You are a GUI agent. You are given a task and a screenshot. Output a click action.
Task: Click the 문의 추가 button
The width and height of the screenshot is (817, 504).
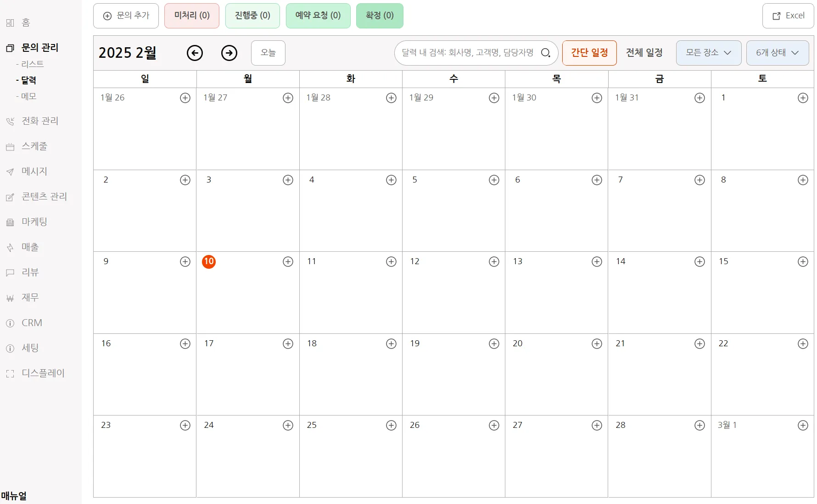[126, 16]
